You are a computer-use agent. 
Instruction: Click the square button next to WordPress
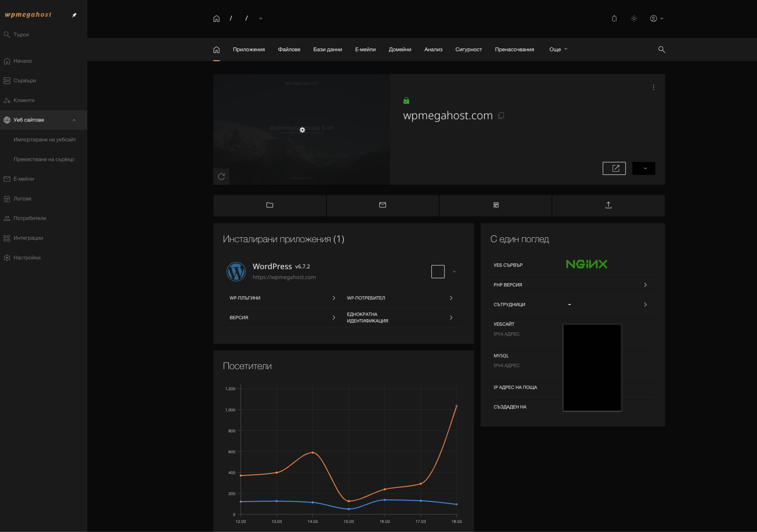438,272
